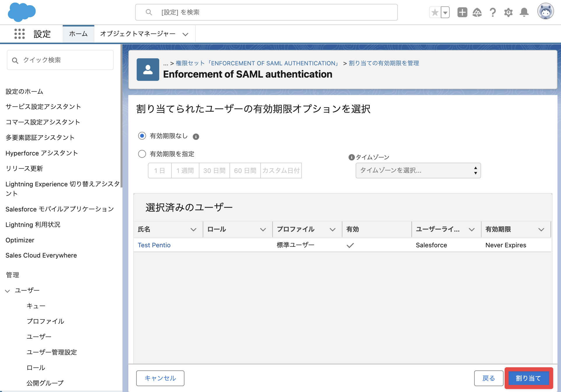The height and width of the screenshot is (392, 561).
Task: Open Lightning 利用状況 in sidebar
Action: (33, 225)
